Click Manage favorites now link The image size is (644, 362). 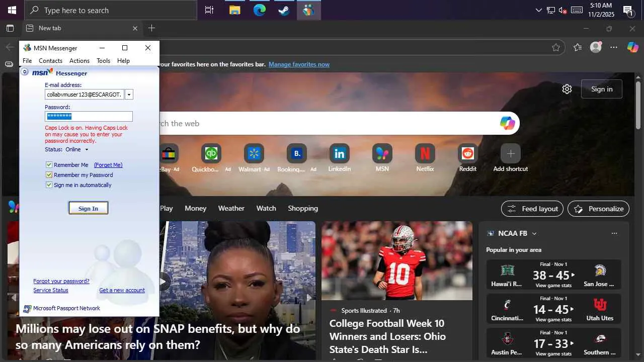click(x=299, y=64)
